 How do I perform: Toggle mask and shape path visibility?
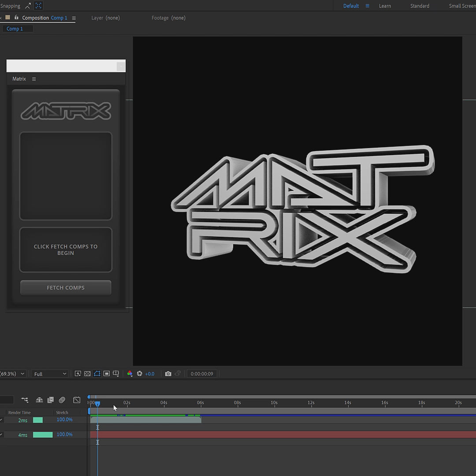coord(97,374)
